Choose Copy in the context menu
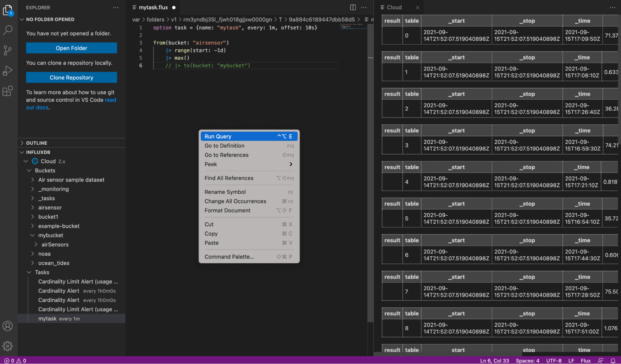This screenshot has height=364, width=621. [249, 234]
